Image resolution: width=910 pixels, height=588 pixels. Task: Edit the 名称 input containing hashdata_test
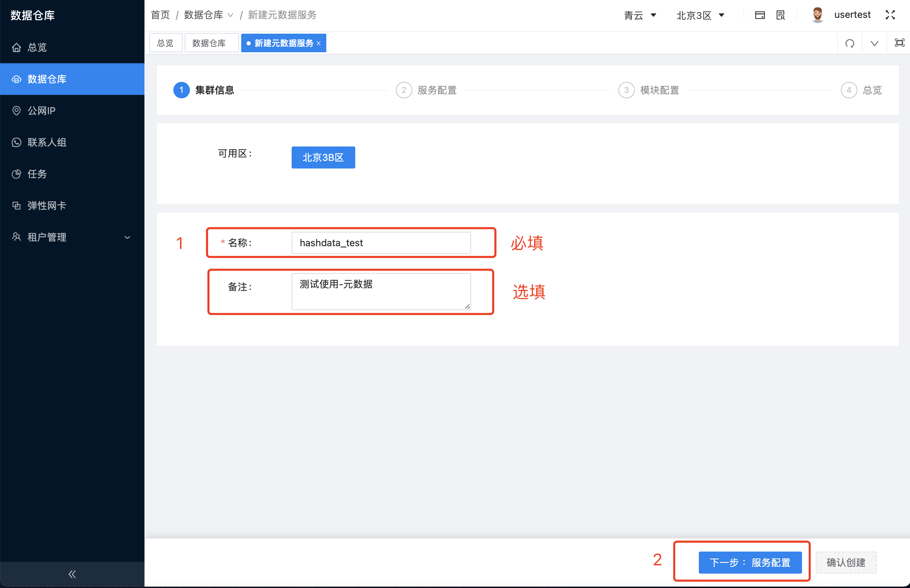(380, 242)
